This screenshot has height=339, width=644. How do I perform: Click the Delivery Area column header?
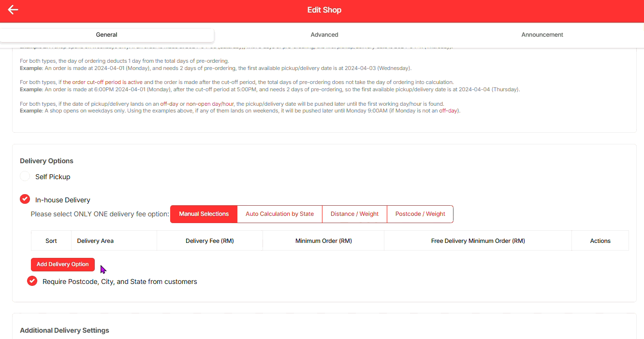pyautogui.click(x=95, y=240)
